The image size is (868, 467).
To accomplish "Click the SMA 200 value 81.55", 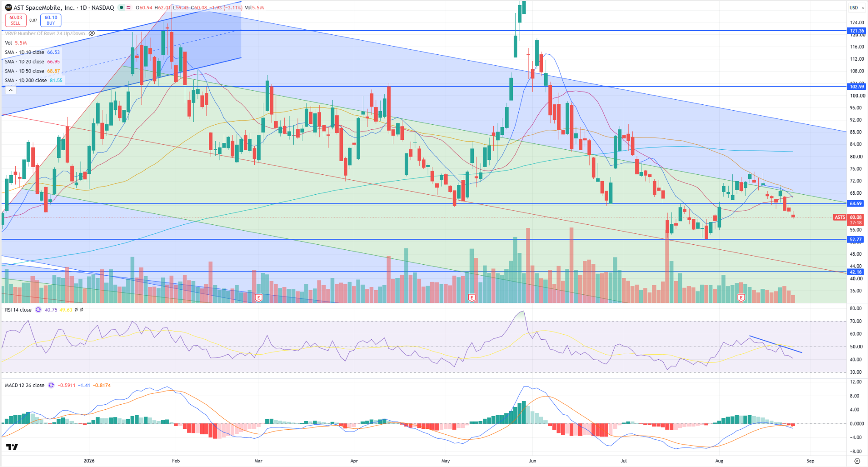I will coord(56,80).
